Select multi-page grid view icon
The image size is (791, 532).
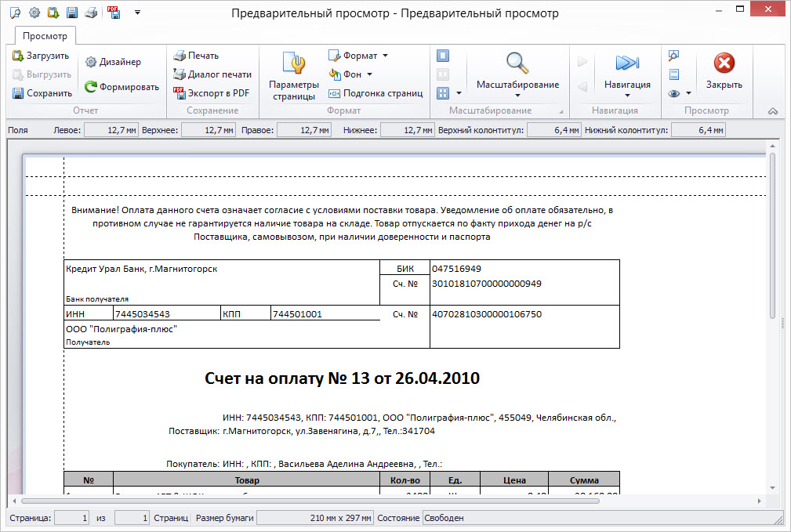click(443, 93)
